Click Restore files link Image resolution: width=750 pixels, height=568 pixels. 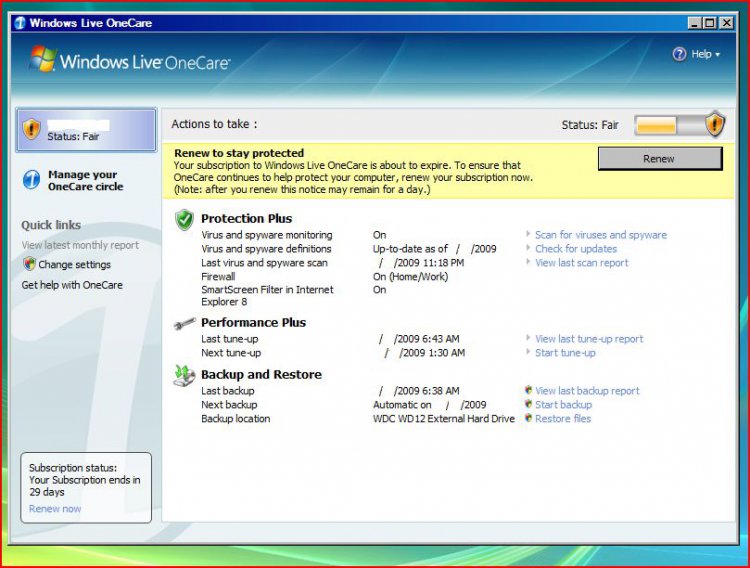click(x=563, y=419)
